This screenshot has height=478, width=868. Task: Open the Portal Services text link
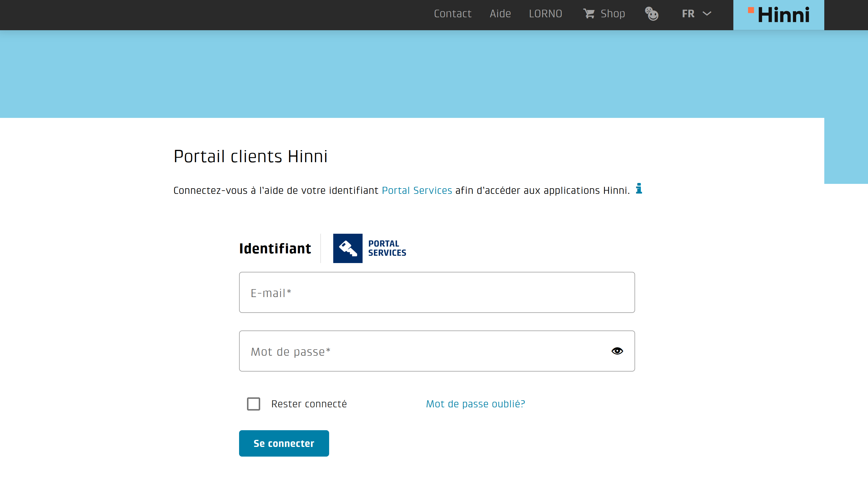pyautogui.click(x=417, y=190)
